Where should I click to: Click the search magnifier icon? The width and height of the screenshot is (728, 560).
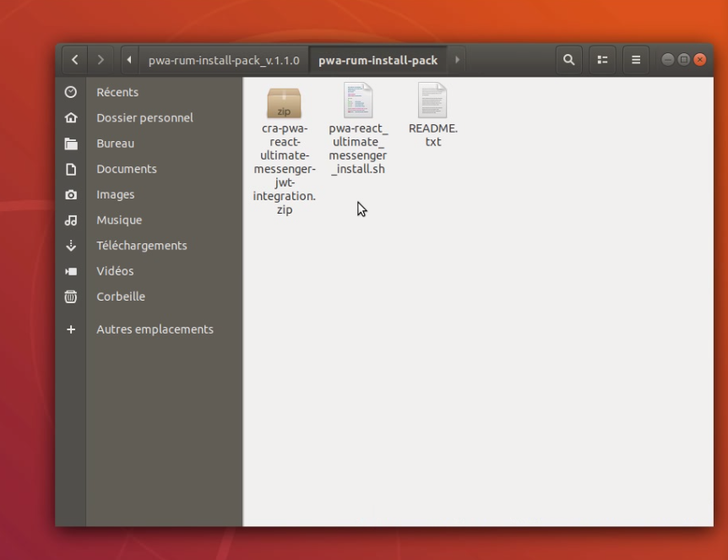(569, 60)
